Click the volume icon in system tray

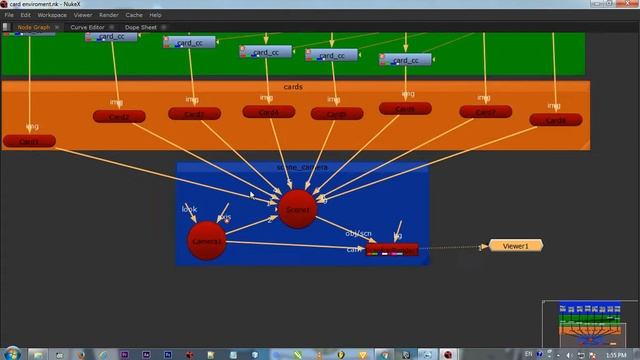tap(570, 355)
